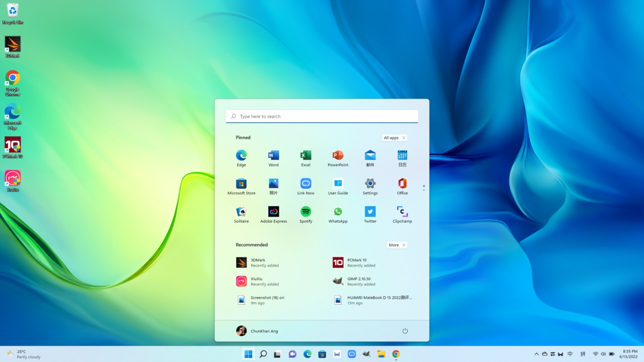Open battery status tray icon
Viewport: 644px width, 362px height.
point(612,354)
